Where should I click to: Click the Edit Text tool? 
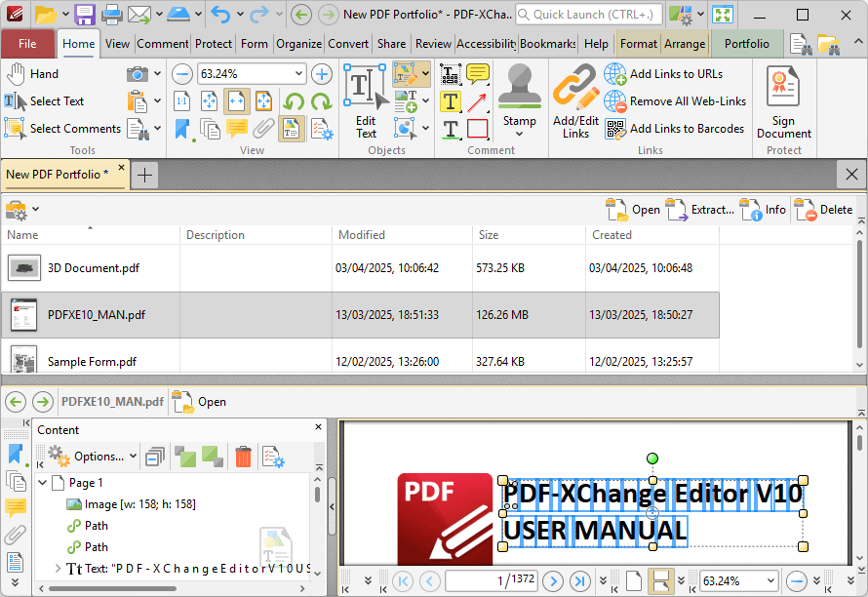(x=366, y=101)
